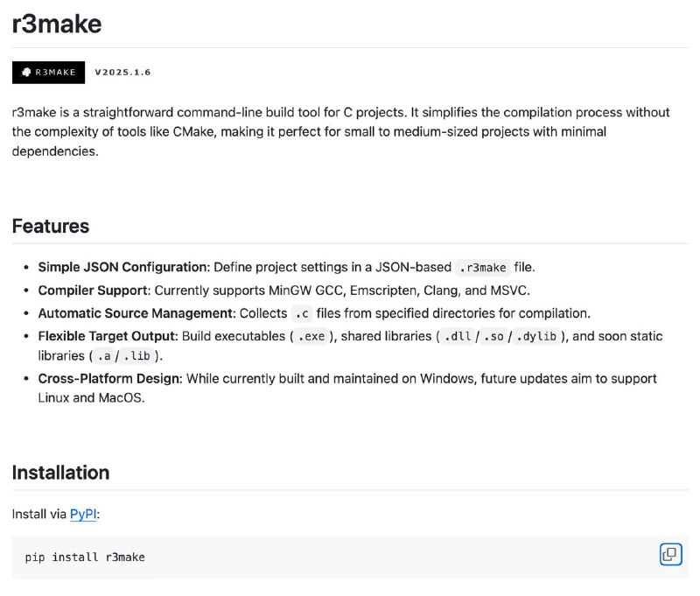
Task: Follow the PyPI link
Action: pos(83,515)
